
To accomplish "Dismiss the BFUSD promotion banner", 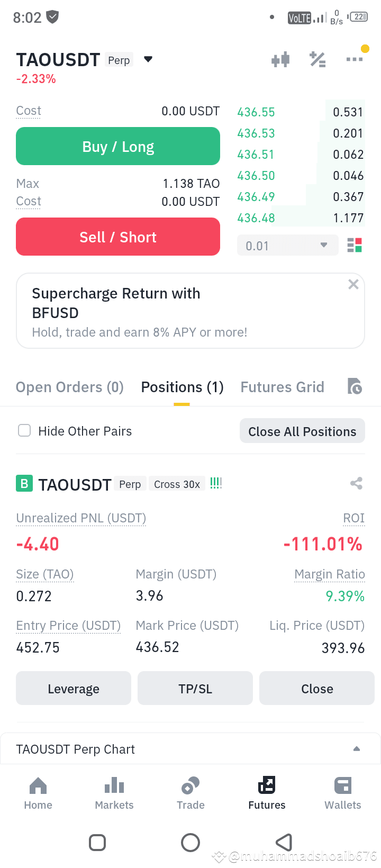I will click(353, 284).
